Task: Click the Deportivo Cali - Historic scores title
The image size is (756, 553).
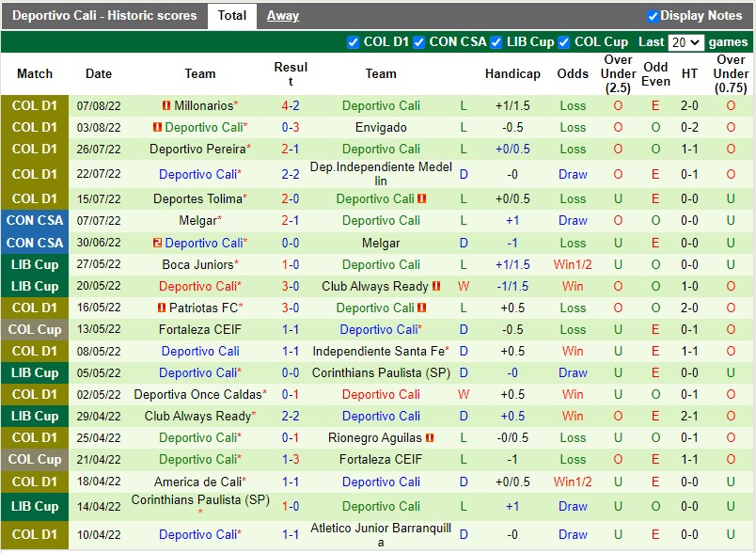Action: click(104, 16)
